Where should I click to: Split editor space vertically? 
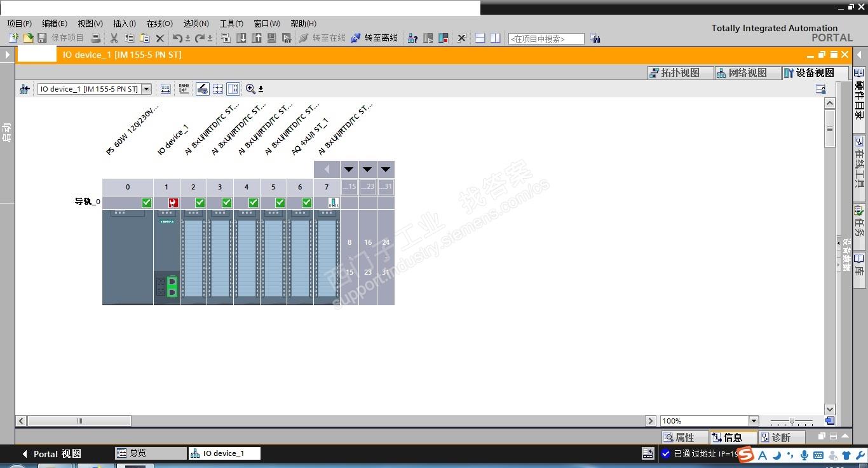496,38
